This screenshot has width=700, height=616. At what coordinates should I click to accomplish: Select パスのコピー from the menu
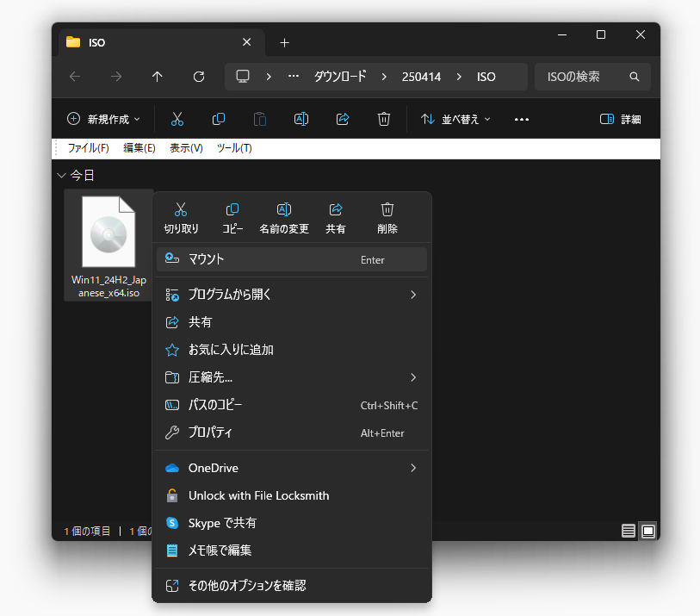click(292, 405)
